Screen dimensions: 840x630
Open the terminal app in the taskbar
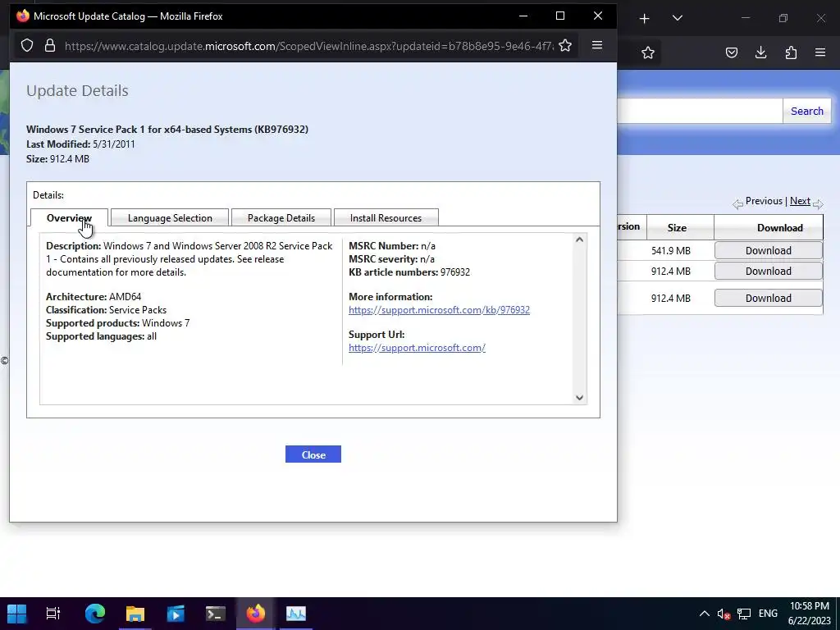(x=216, y=614)
